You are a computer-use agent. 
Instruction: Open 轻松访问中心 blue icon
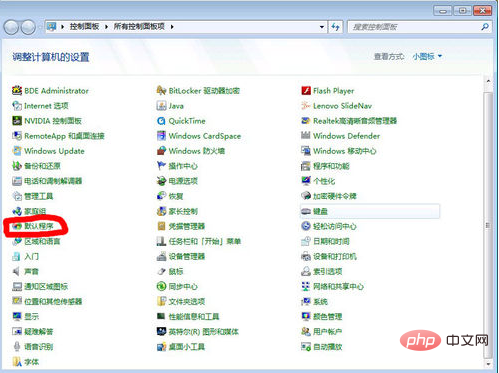[306, 226]
